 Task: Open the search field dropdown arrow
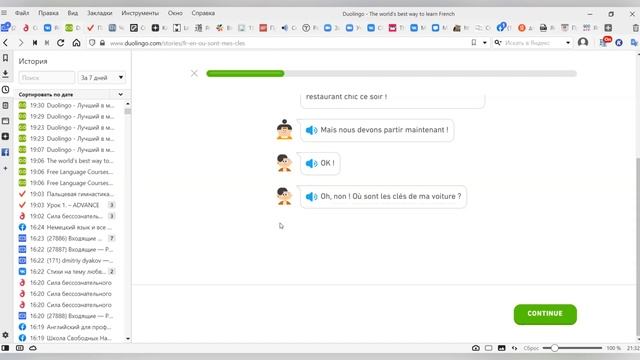point(568,42)
